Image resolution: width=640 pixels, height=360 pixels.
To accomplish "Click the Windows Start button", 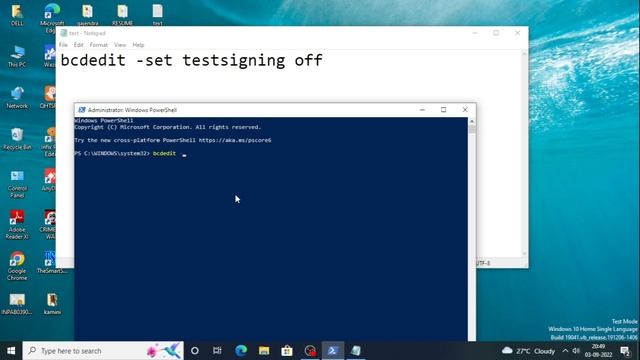I will (x=11, y=351).
